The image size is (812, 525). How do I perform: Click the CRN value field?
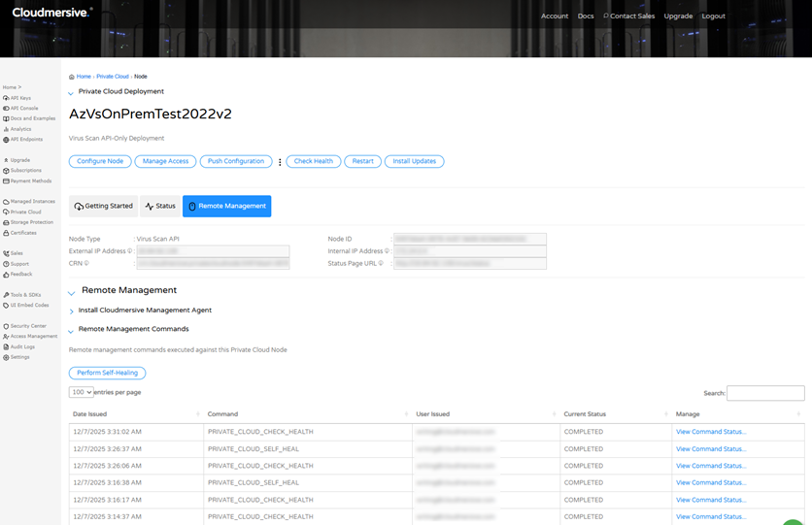click(213, 263)
